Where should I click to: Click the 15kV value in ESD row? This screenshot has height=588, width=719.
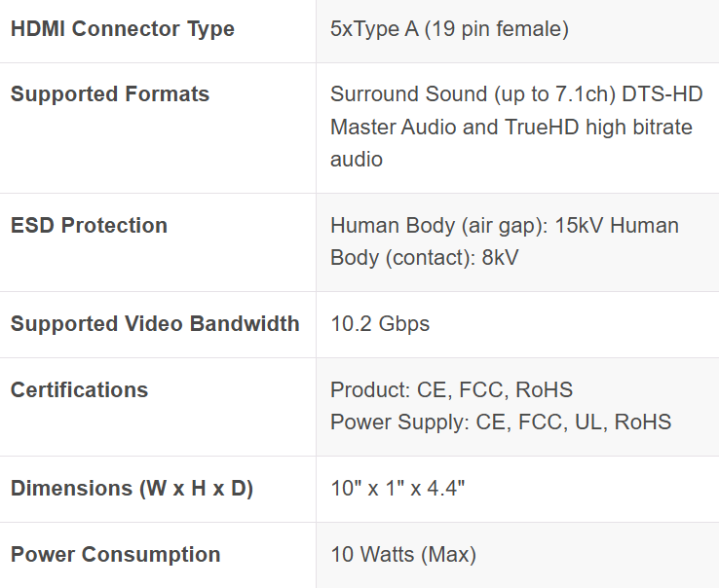click(579, 226)
